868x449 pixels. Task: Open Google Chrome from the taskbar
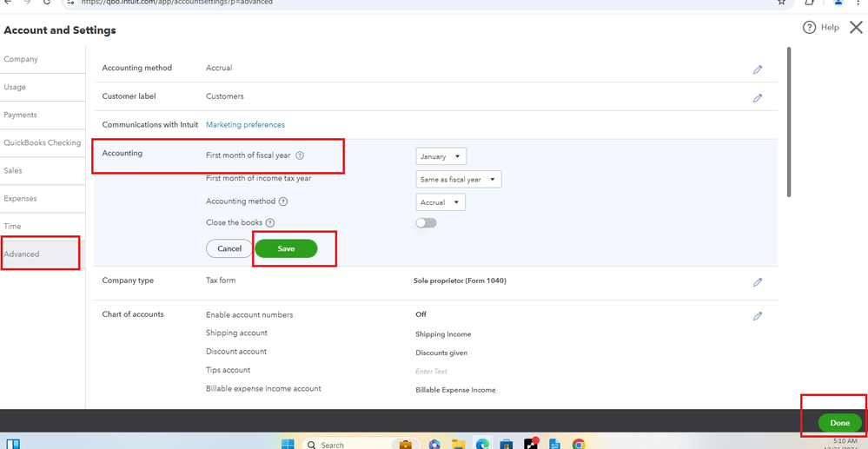coord(579,444)
